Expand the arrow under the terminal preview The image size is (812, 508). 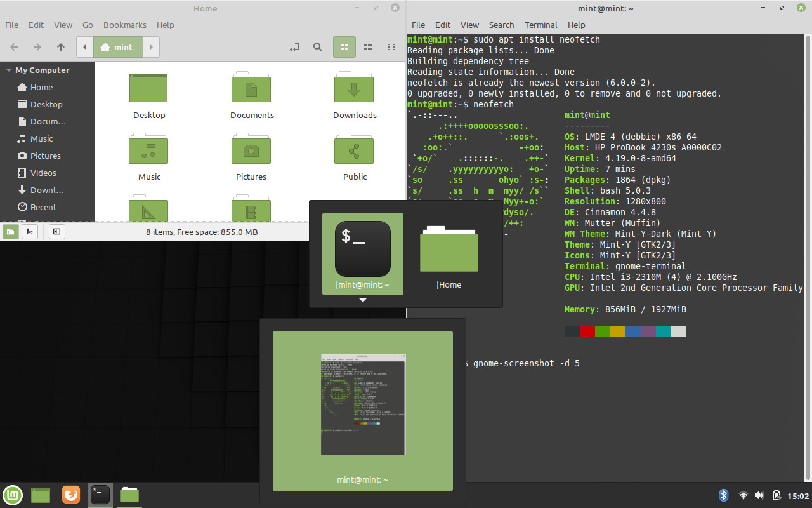[362, 300]
